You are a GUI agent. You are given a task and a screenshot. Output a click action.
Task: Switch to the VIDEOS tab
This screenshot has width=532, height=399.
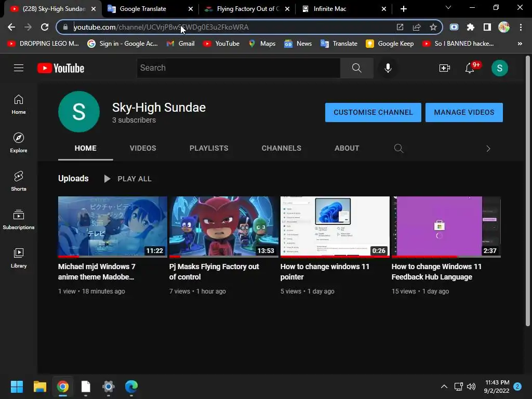coord(143,148)
